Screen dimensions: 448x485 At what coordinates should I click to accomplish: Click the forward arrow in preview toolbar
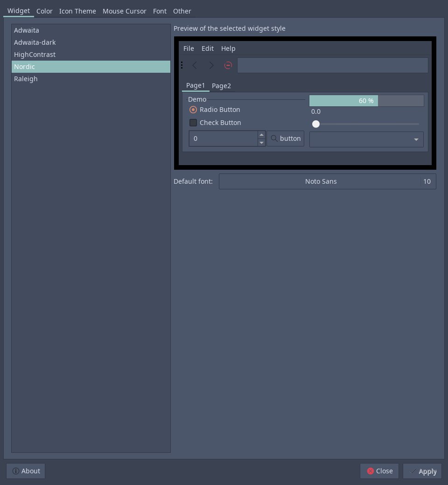point(211,65)
